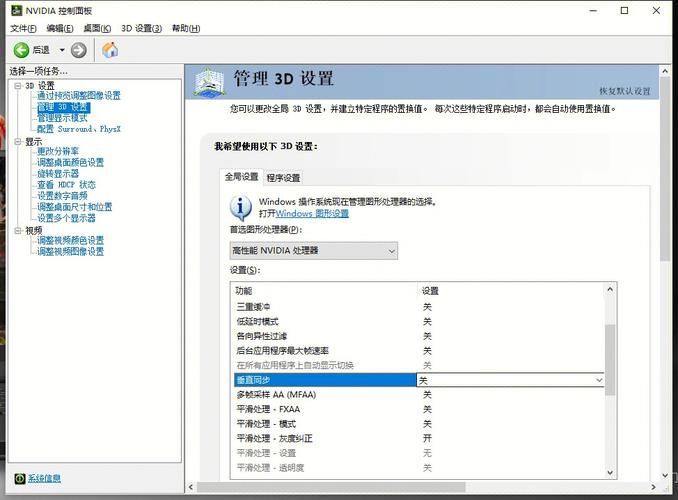Click the horizontal scrollbar left arrow
This screenshot has width=678, height=500.
[x=191, y=487]
